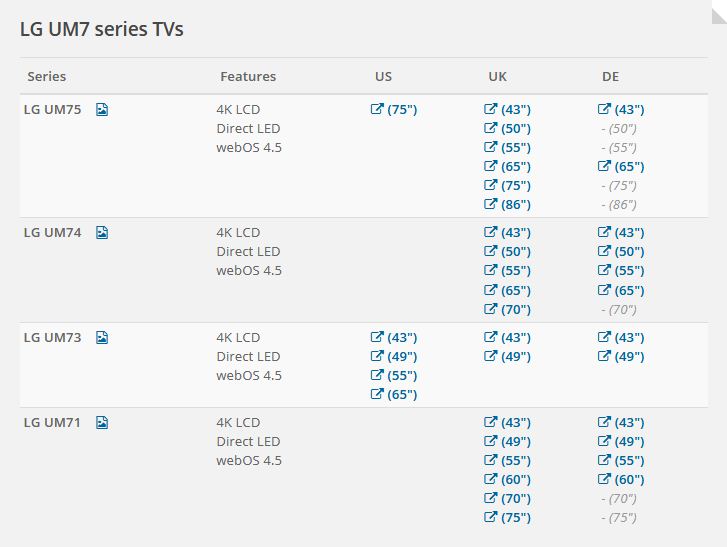Open UM71 UK 60" link

pyautogui.click(x=507, y=479)
